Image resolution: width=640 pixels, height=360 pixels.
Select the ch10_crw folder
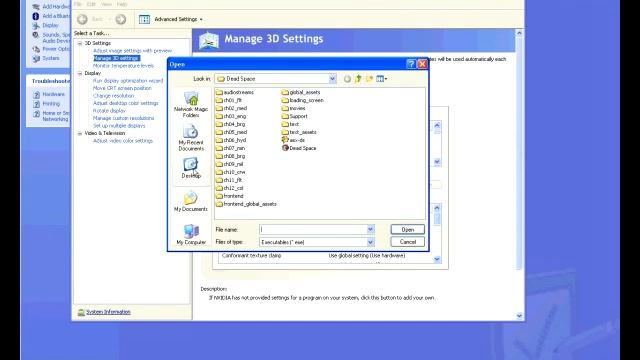231,172
